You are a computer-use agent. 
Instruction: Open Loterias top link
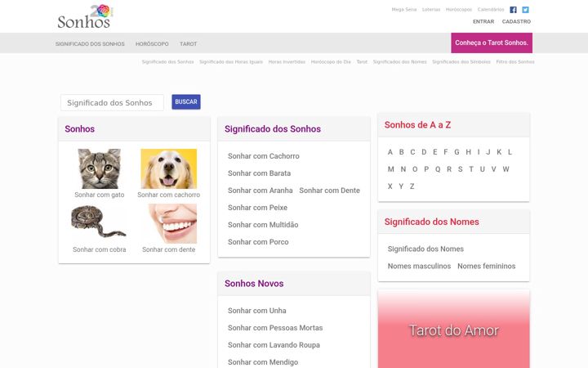431,9
